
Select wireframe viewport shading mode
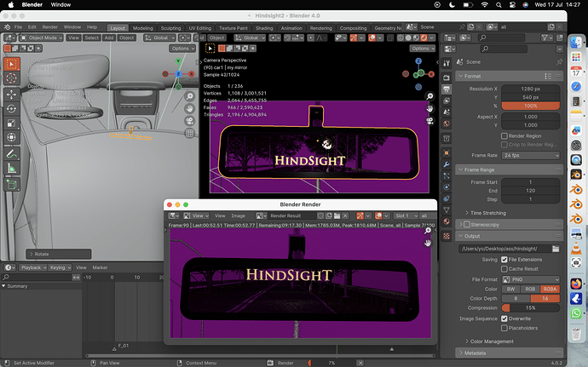pyautogui.click(x=401, y=37)
